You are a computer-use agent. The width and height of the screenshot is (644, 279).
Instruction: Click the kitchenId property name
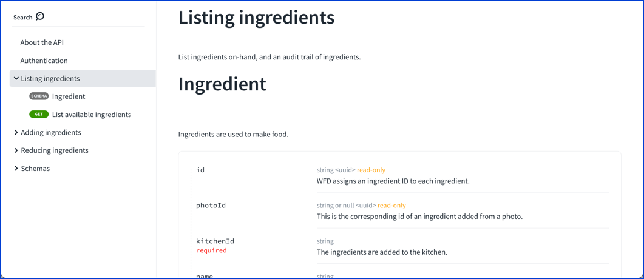coord(215,241)
